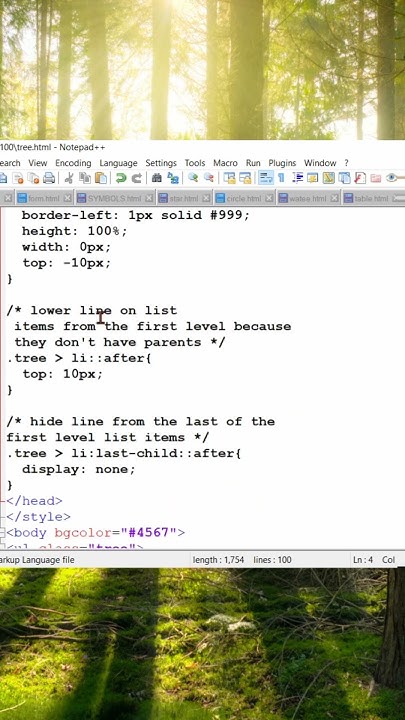Screen dimensions: 405x720
Task: Click the Close document toolbar icon
Action: point(18,178)
